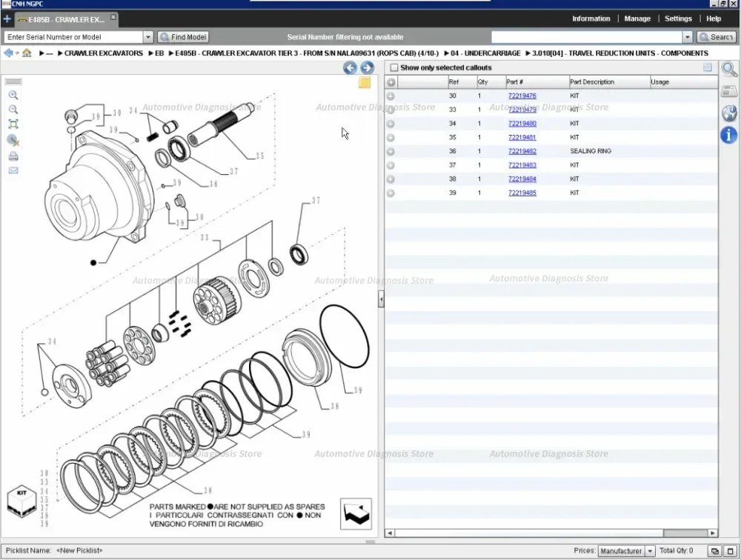Add Ref 35 part to picklist
This screenshot has width=741, height=560.
[x=391, y=138]
